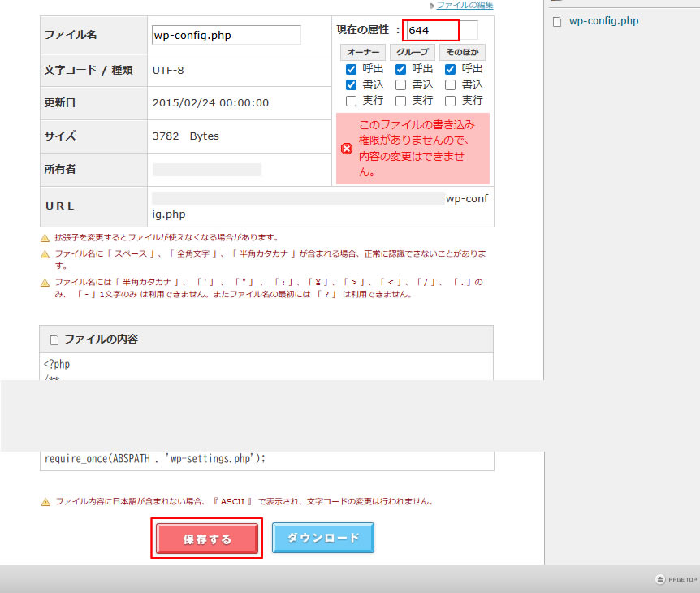Disable the group 書込 permission
The width and height of the screenshot is (700, 593).
tap(400, 84)
